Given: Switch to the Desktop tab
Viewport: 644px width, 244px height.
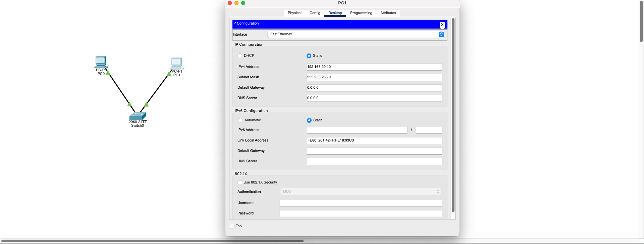Looking at the screenshot, I should [x=335, y=13].
